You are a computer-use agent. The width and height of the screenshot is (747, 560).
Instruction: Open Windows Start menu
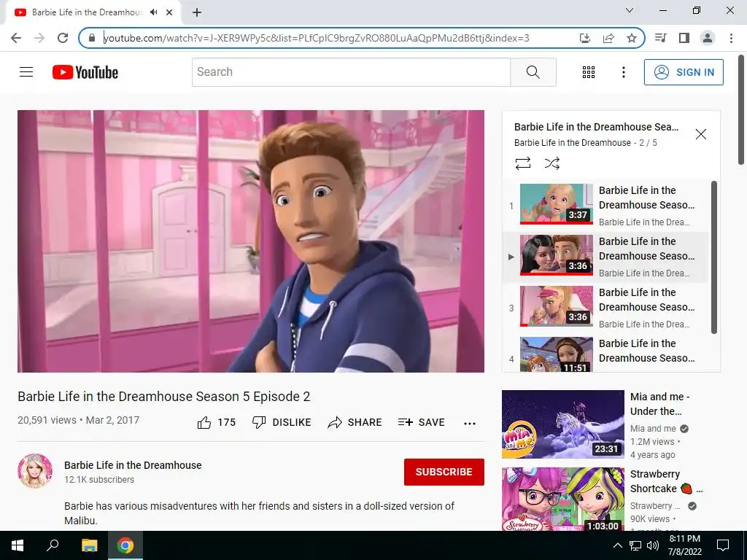tap(18, 545)
